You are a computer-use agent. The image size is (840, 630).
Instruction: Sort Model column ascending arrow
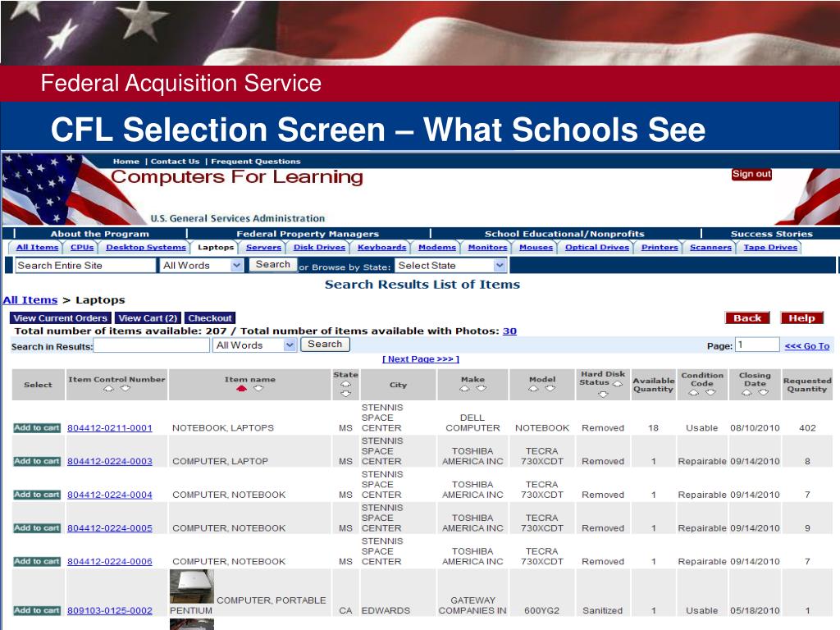[533, 388]
